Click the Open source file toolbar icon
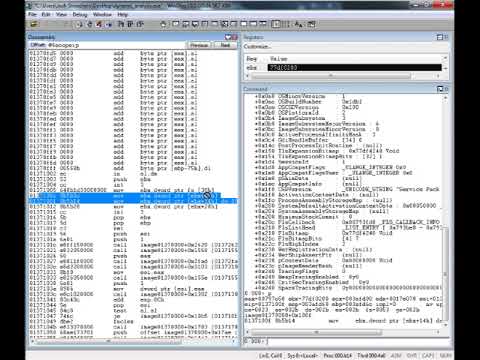Screen dimensions: 480x360 [x=34, y=24]
